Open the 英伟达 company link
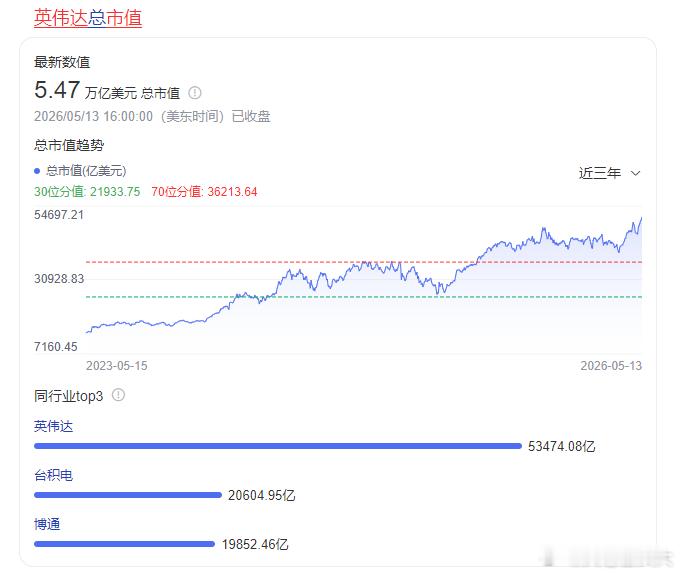The height and width of the screenshot is (574, 680). [53, 426]
